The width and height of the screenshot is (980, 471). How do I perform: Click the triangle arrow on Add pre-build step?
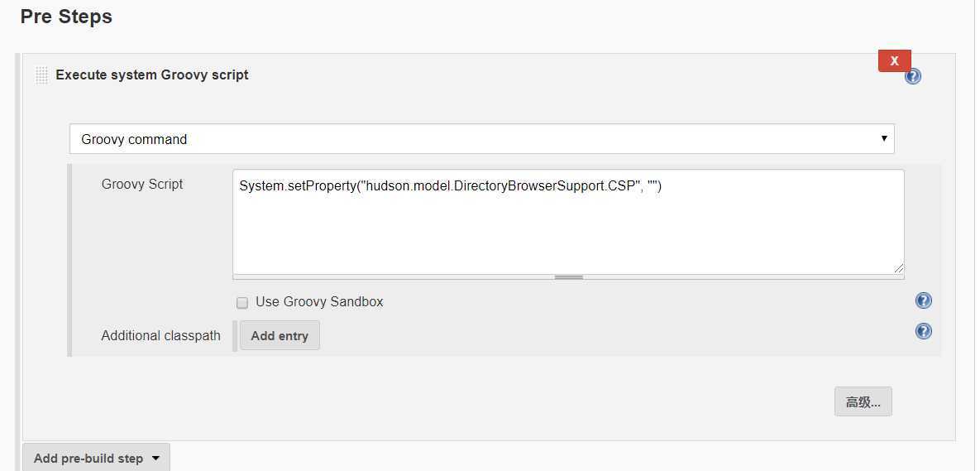pyautogui.click(x=155, y=459)
